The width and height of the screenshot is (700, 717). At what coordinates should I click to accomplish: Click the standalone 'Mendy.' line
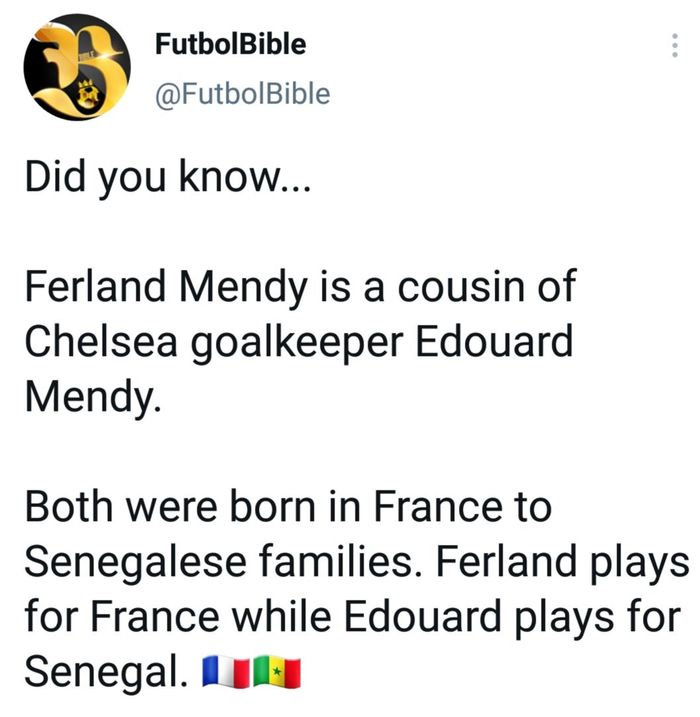[x=91, y=397]
